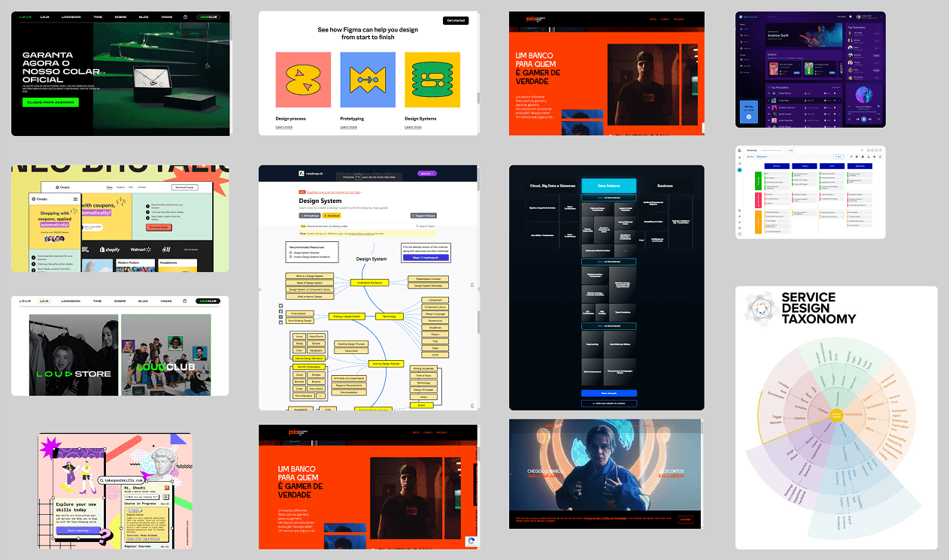Viewport: 949px width, 560px height.
Task: Click the green CLIQUE PARA ACESSAR button
Action: click(x=50, y=101)
